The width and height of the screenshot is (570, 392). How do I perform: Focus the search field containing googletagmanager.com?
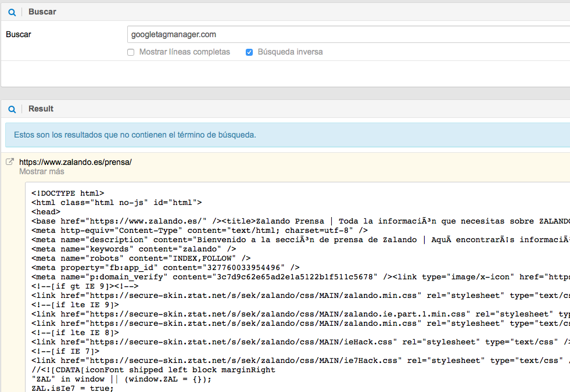(x=347, y=34)
